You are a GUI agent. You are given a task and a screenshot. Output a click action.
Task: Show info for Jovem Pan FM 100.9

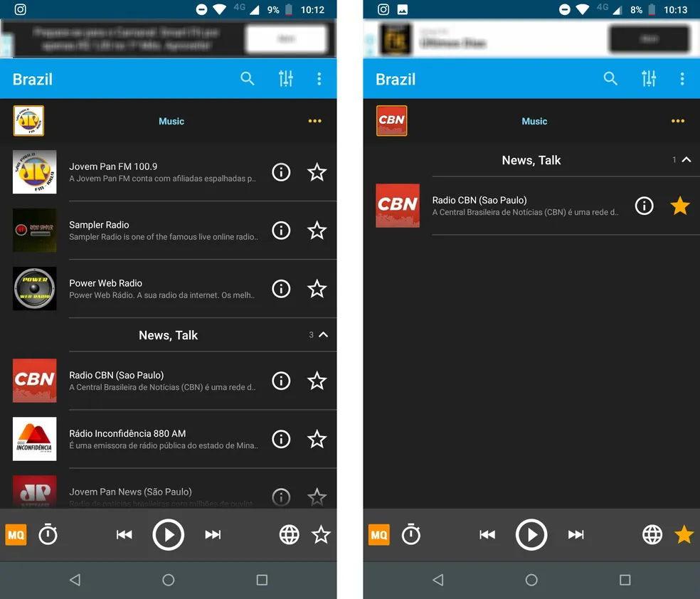point(281,172)
